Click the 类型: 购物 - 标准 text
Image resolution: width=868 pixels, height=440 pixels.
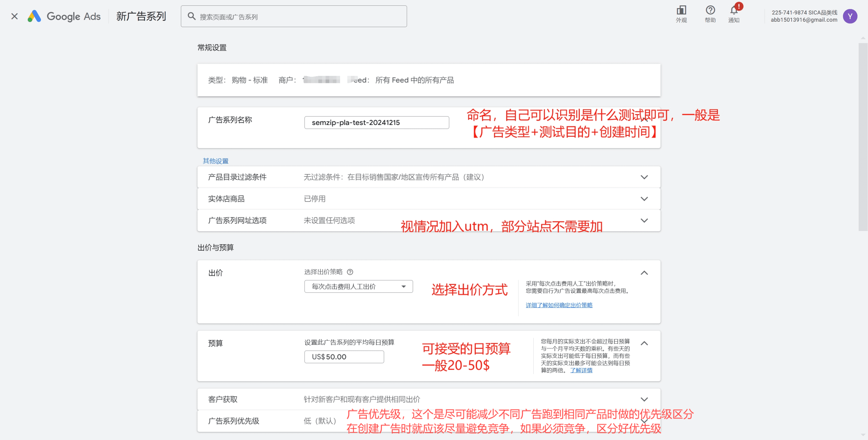click(x=238, y=80)
